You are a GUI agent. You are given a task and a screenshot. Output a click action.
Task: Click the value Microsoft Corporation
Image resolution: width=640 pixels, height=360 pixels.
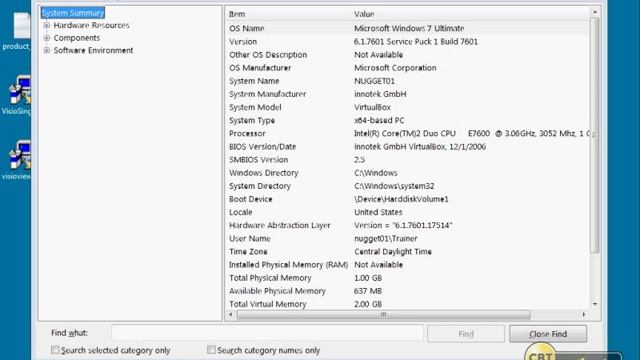[395, 68]
